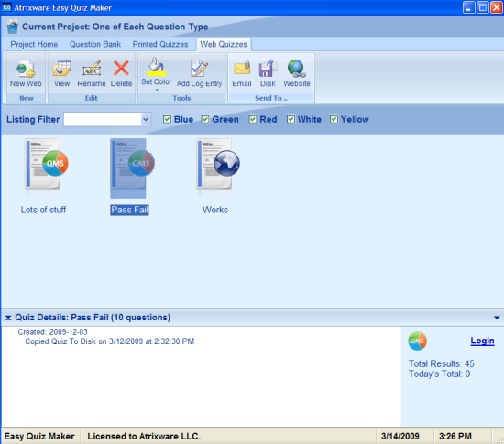This screenshot has height=444, width=504.
Task: Open the Question Bank tab
Action: [x=95, y=44]
